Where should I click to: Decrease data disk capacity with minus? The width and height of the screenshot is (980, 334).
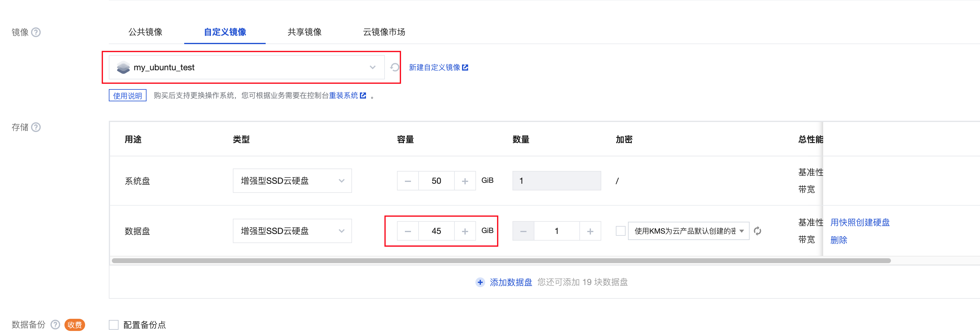407,231
